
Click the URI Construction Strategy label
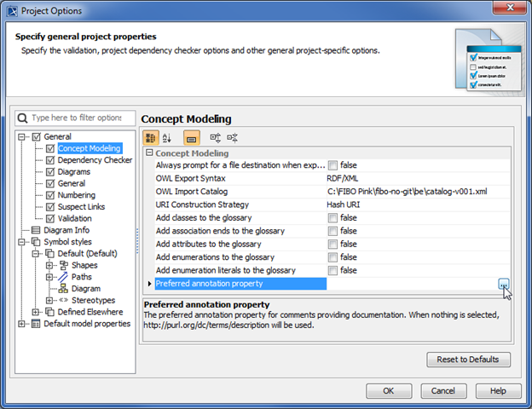202,204
